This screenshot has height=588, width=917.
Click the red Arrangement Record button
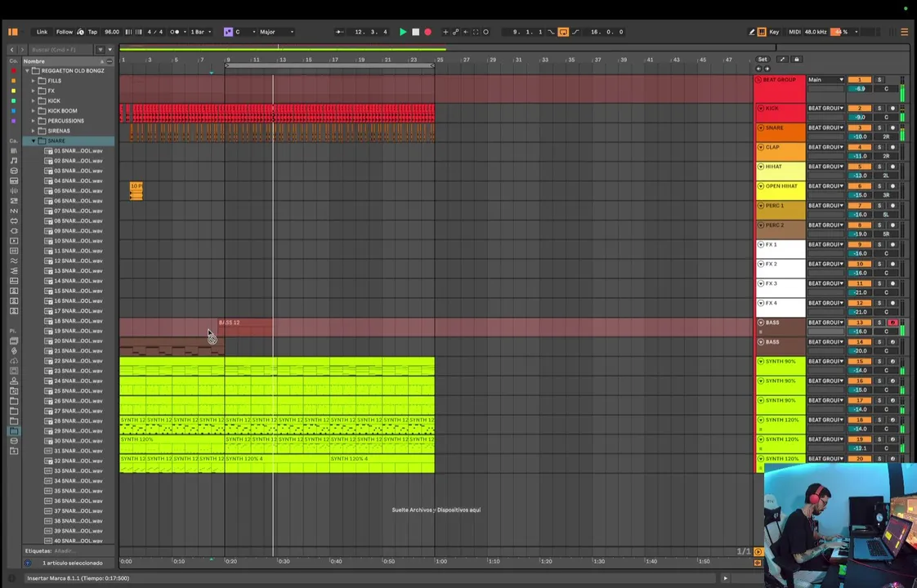(x=428, y=32)
